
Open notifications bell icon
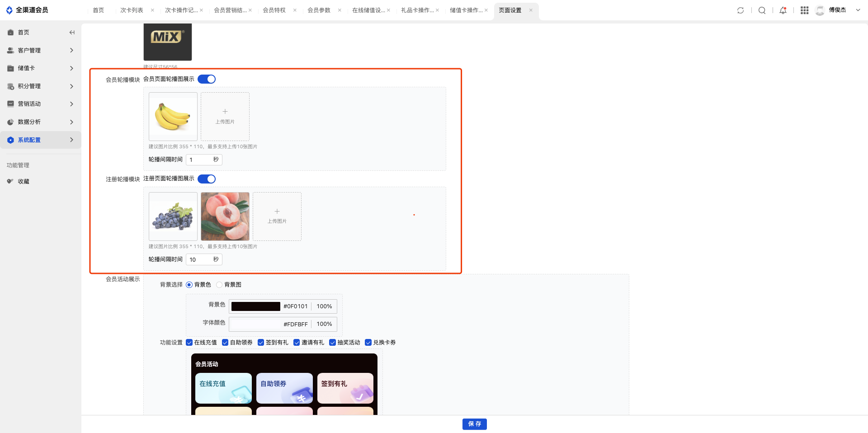pyautogui.click(x=783, y=10)
